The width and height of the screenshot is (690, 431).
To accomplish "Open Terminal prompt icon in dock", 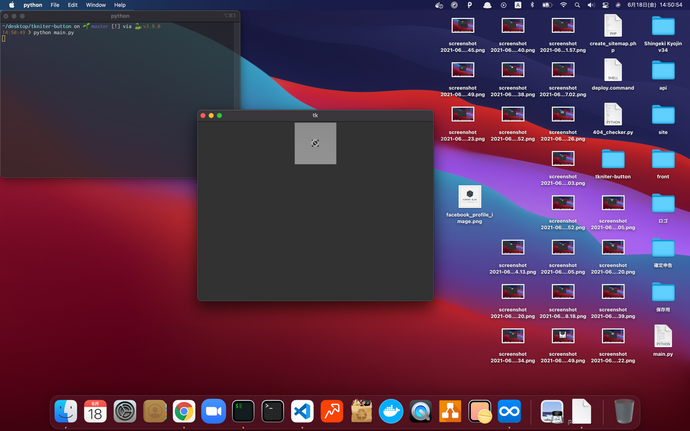I will click(x=272, y=411).
